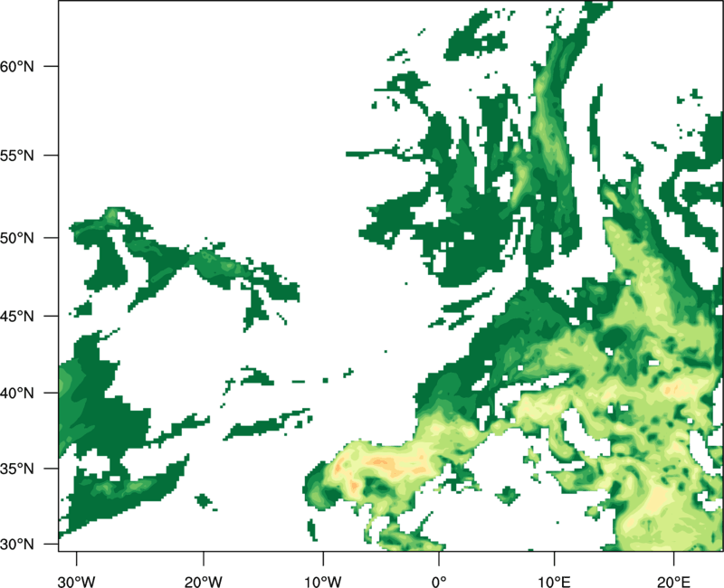Click the 20°E longitude label

(x=673, y=582)
